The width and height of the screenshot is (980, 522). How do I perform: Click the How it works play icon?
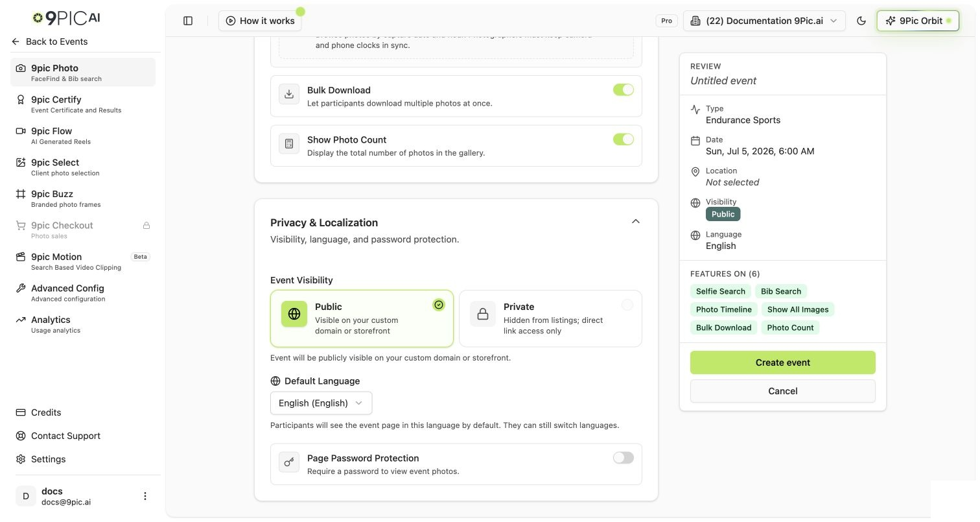(231, 21)
